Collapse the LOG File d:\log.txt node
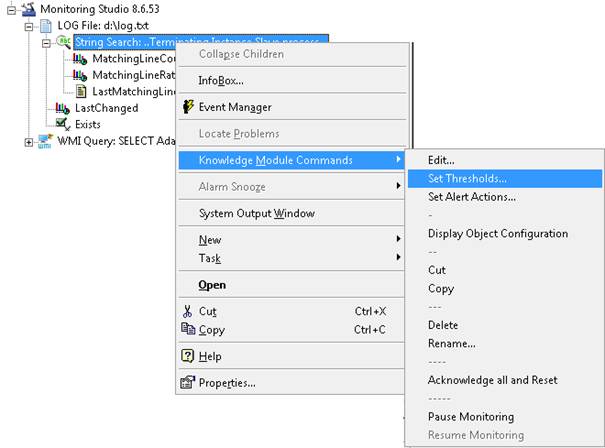This screenshot has width=605, height=448. click(x=28, y=25)
